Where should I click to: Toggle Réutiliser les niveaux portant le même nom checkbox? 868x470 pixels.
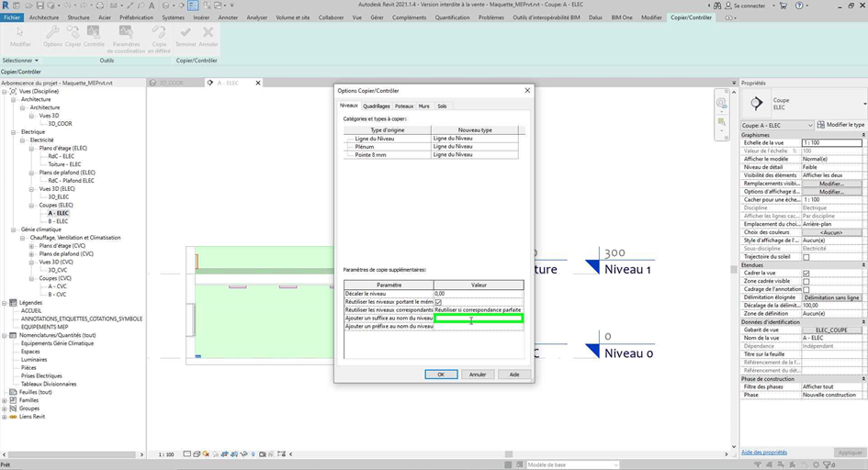tap(438, 302)
